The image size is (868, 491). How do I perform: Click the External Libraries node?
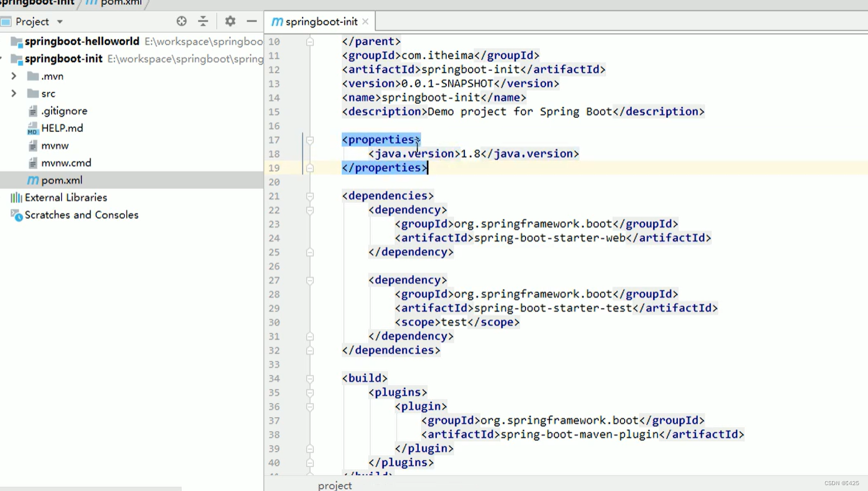(66, 198)
